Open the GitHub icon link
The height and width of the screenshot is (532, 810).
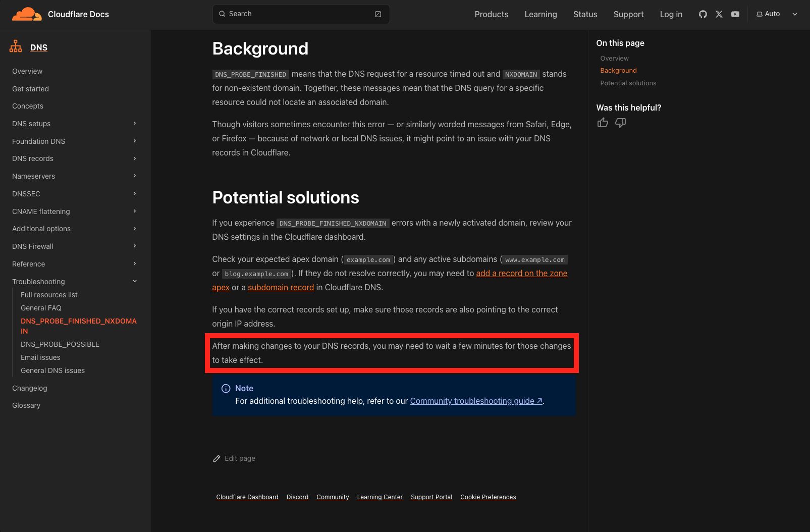tap(703, 14)
